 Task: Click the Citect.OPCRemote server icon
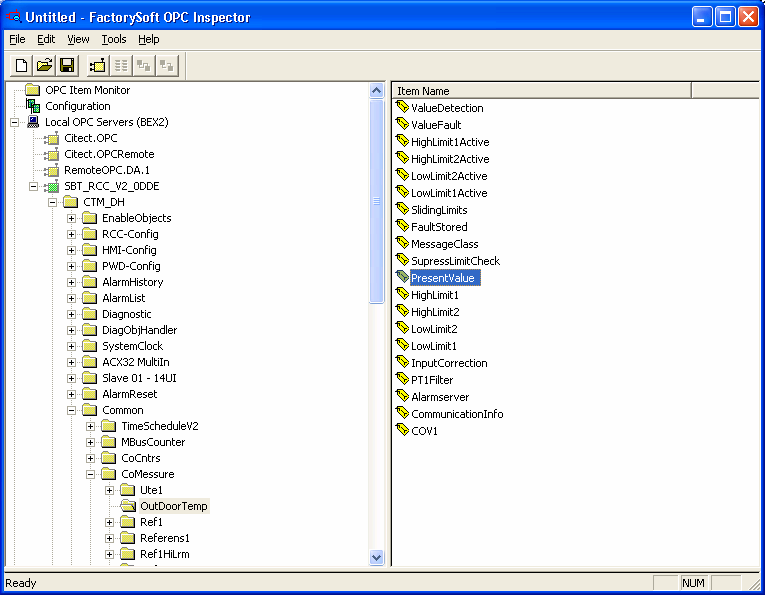point(52,154)
